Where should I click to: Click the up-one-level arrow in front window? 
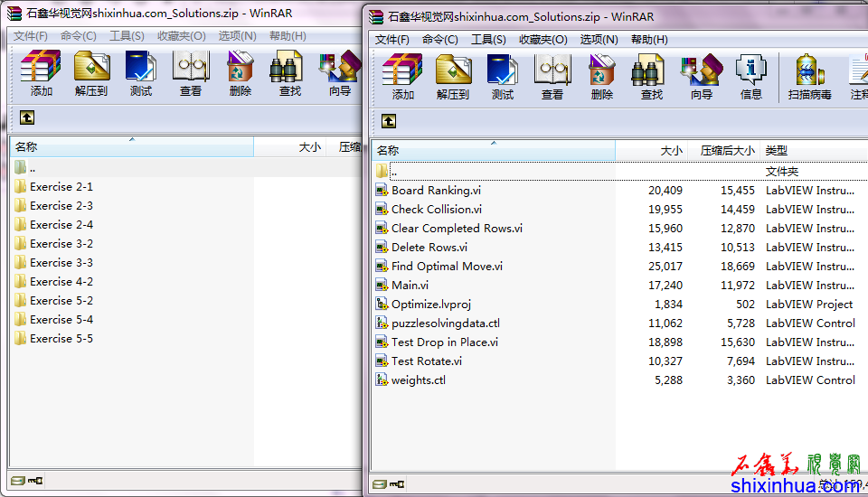point(389,121)
